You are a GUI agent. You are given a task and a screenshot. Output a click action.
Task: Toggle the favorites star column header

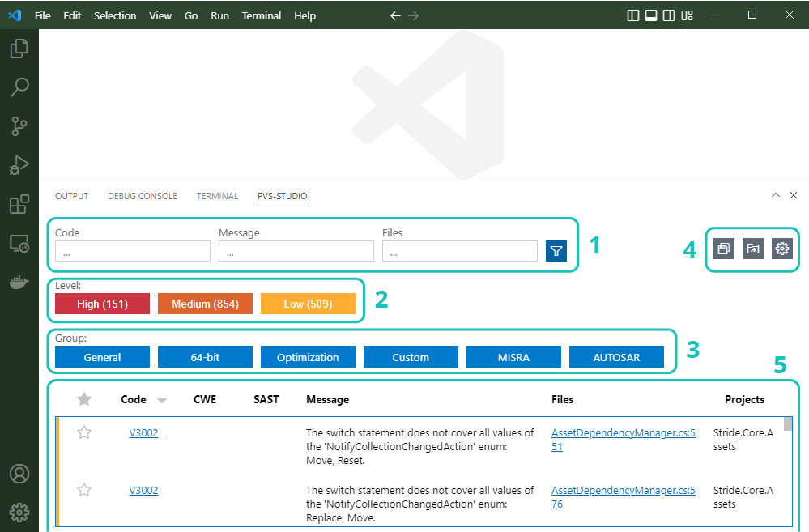[84, 399]
